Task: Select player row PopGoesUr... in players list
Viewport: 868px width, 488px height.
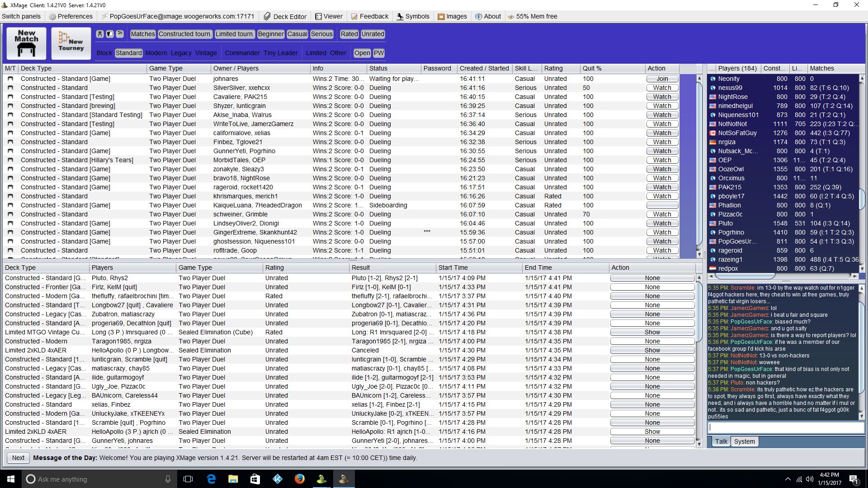Action: 783,241
